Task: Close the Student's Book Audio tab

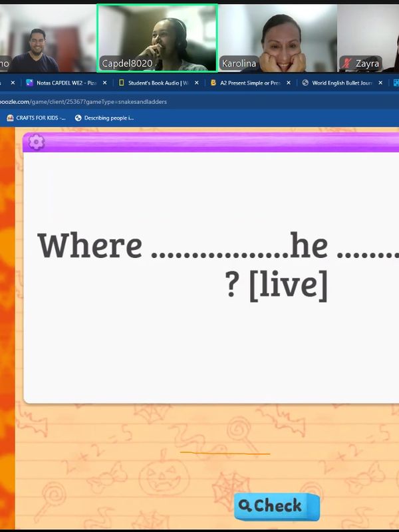Action: pos(197,82)
